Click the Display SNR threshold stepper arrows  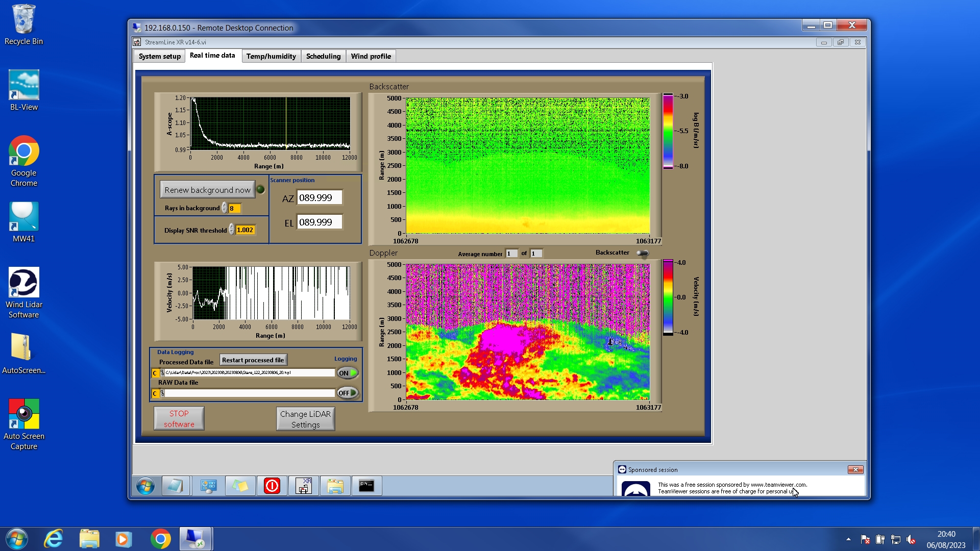coord(231,230)
